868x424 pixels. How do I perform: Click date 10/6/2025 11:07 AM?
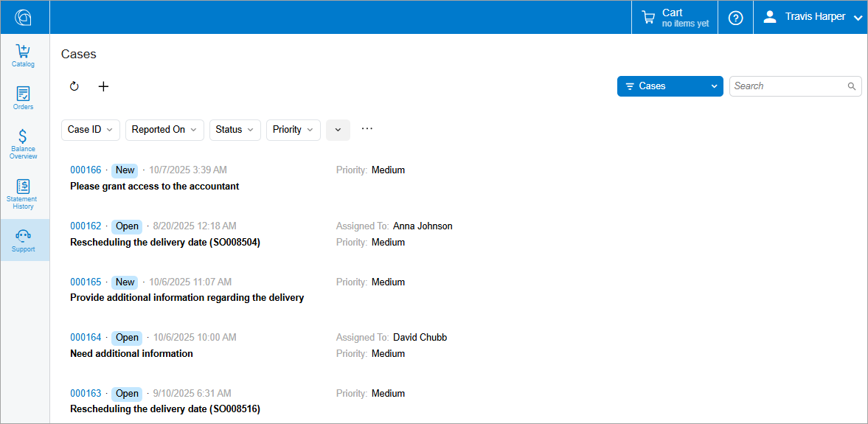[190, 282]
